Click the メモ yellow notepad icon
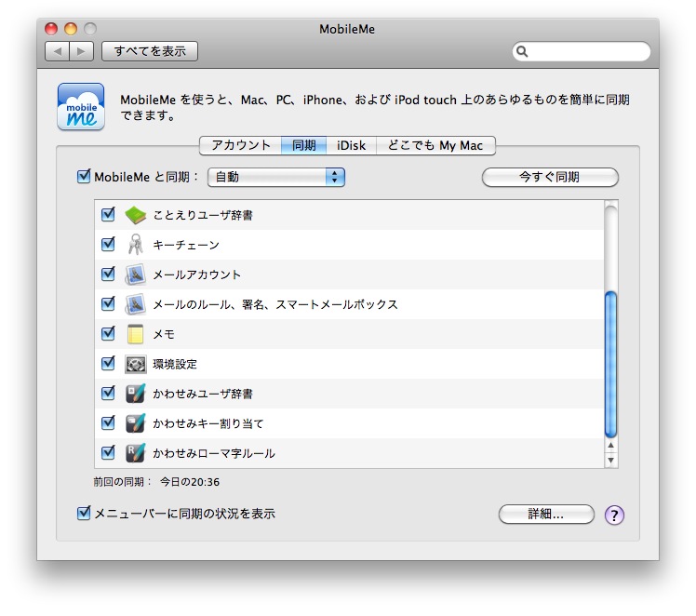The image size is (696, 616). (x=136, y=334)
